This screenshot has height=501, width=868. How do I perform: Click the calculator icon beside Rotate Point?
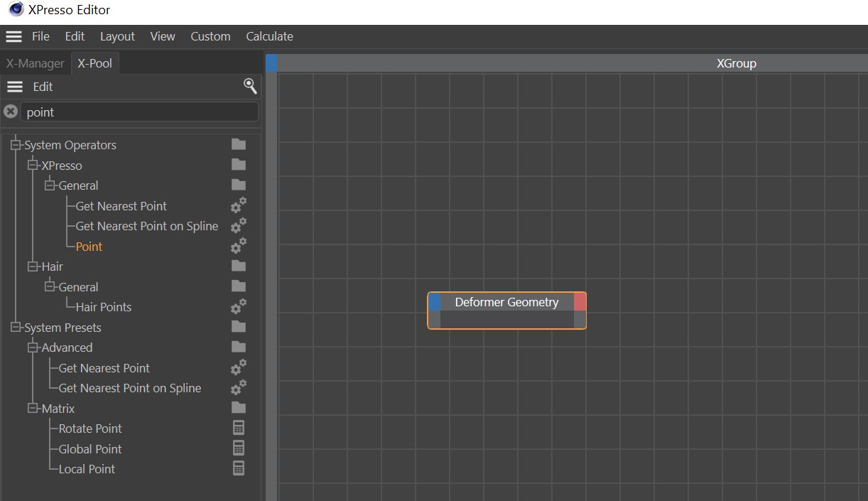pyautogui.click(x=239, y=429)
